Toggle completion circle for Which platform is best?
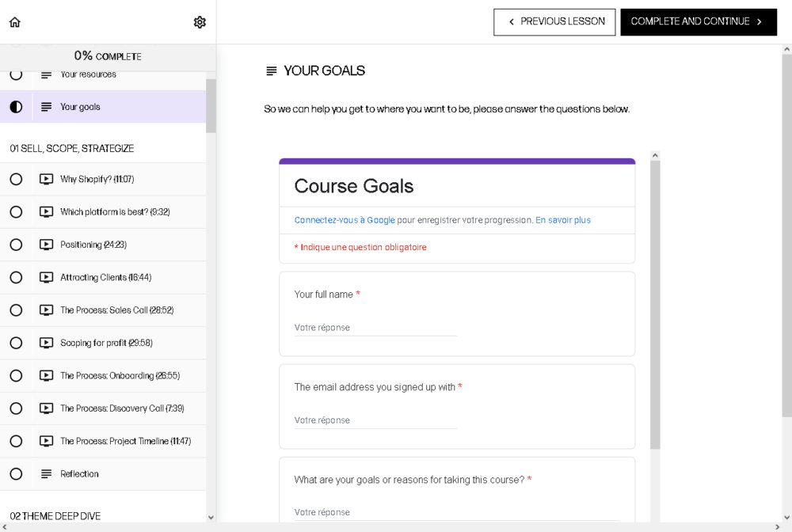The width and height of the screenshot is (792, 532). point(16,212)
